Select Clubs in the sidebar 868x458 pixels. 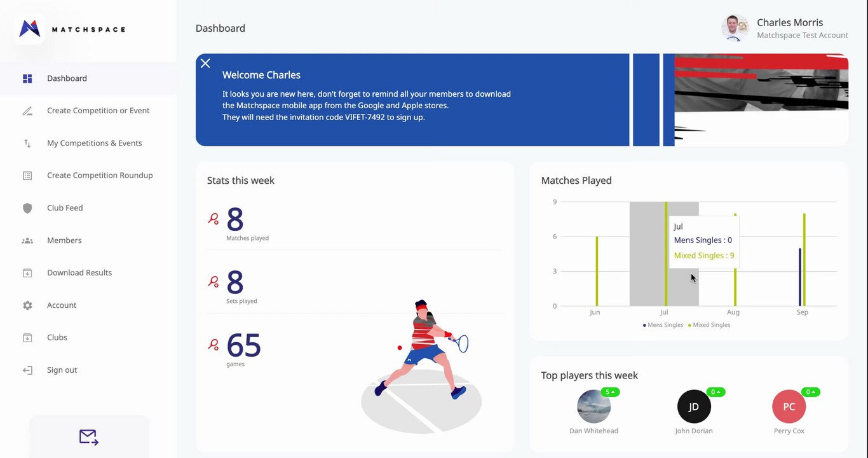click(x=57, y=338)
